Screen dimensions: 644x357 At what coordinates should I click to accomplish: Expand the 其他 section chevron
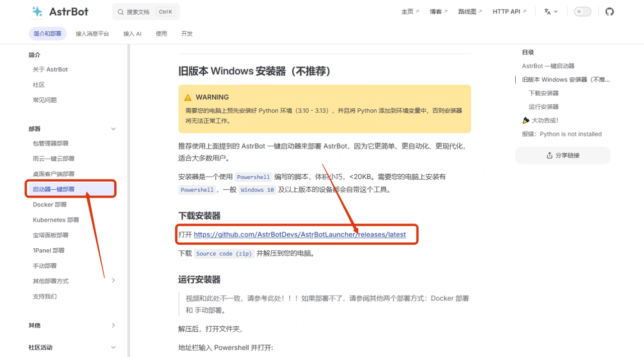click(113, 325)
